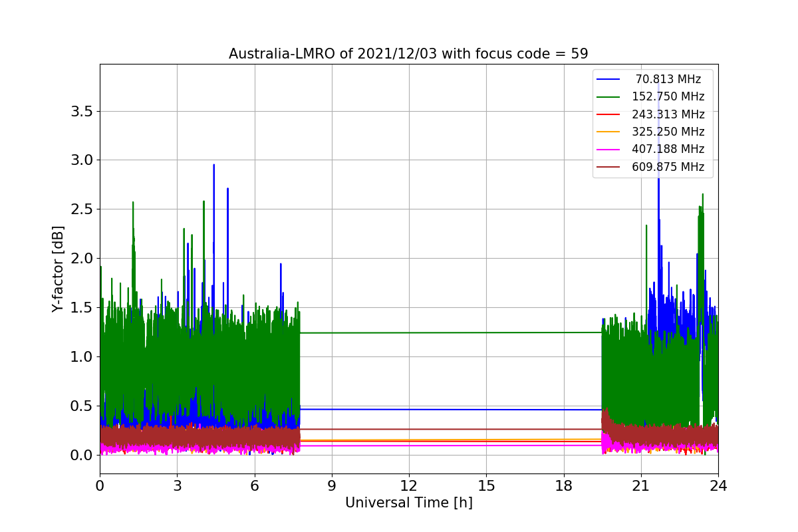Click the y-axis tick label 1.5

pos(82,307)
